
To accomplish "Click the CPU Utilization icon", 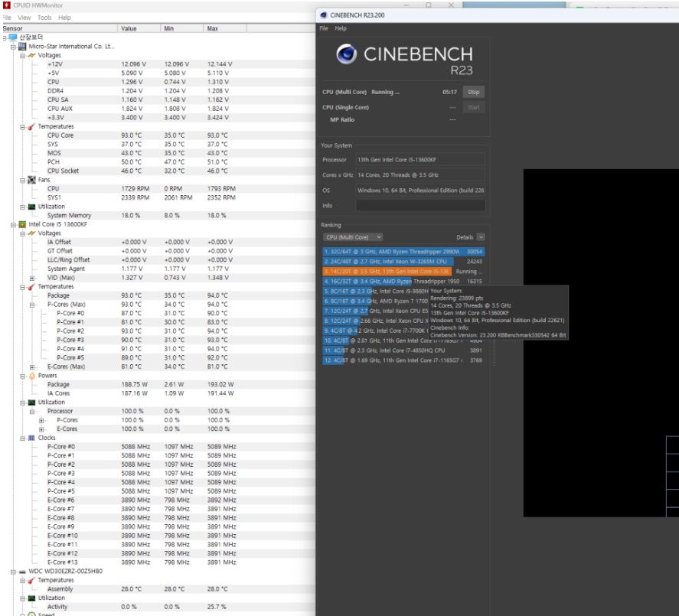I will pos(31,403).
